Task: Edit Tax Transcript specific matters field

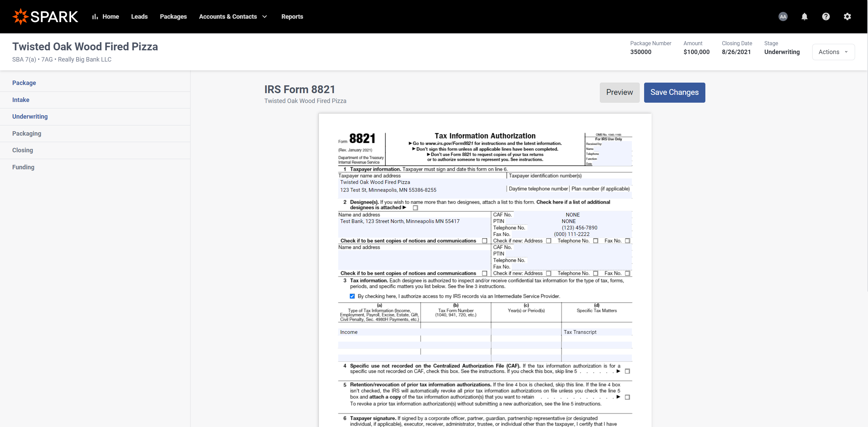Action: [x=597, y=332]
